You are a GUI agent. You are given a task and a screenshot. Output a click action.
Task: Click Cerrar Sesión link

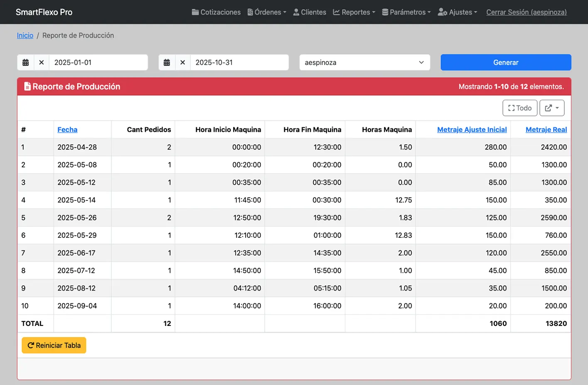point(526,12)
